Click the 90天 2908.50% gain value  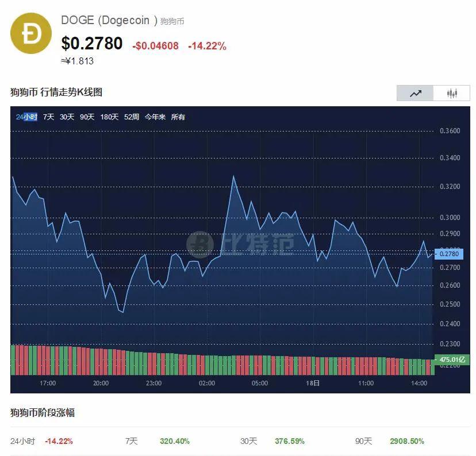click(407, 441)
